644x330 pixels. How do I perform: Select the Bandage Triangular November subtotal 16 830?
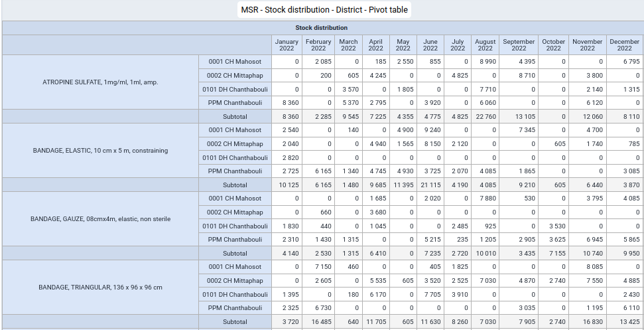(588, 322)
